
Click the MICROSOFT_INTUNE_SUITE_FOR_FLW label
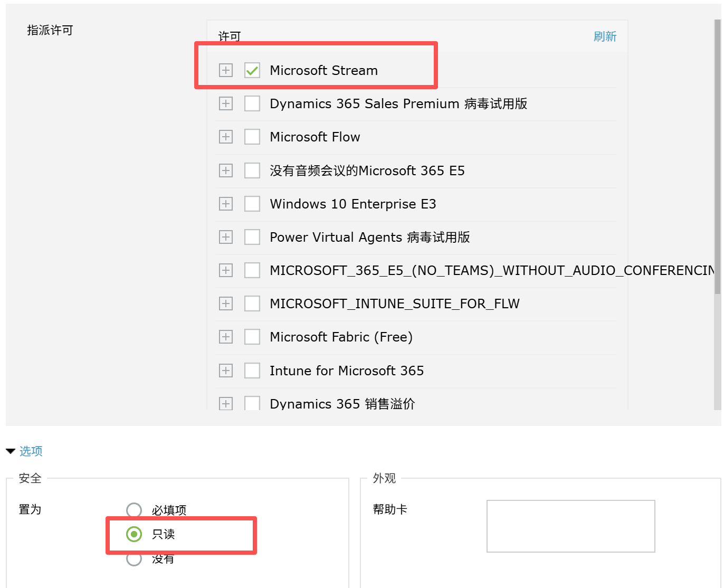(x=395, y=304)
